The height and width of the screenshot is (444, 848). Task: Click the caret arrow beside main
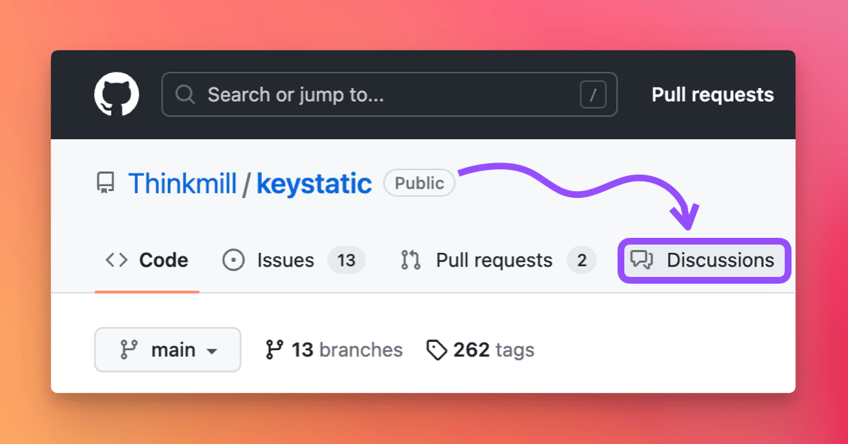pyautogui.click(x=212, y=351)
